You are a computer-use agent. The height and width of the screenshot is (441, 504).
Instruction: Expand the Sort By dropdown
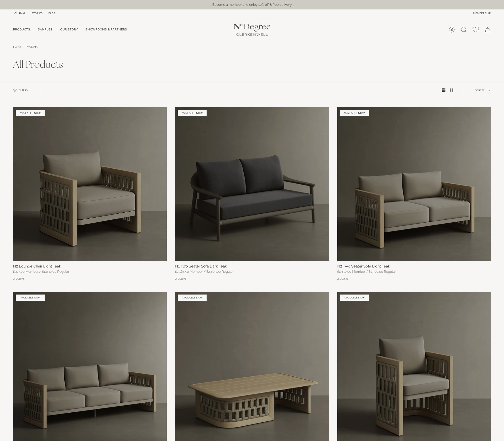(x=482, y=90)
